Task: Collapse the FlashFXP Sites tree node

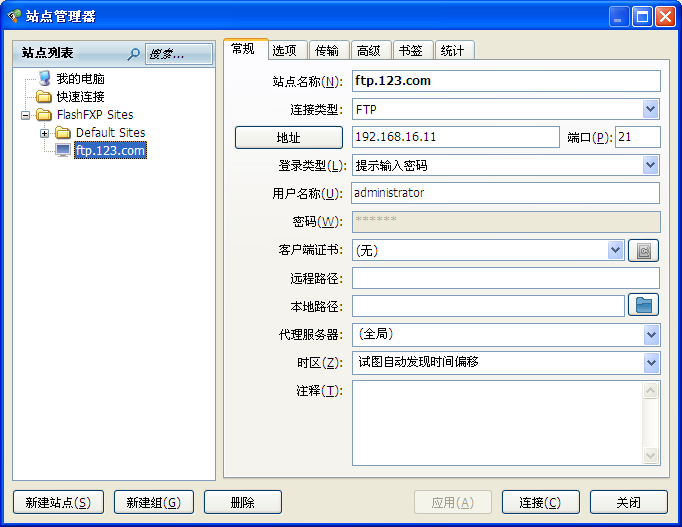Action: coord(26,115)
